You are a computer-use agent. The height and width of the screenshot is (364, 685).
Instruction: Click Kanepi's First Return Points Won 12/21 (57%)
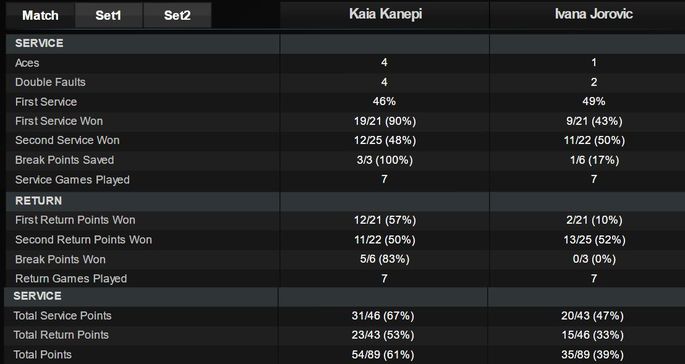pyautogui.click(x=385, y=220)
